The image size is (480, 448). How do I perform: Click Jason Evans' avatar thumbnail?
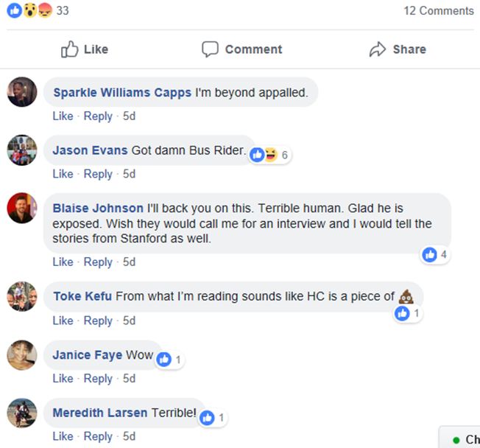(x=22, y=150)
